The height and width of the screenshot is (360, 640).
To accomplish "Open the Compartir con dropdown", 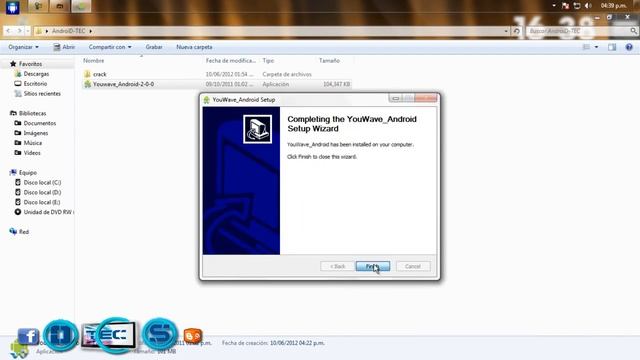I will [110, 47].
